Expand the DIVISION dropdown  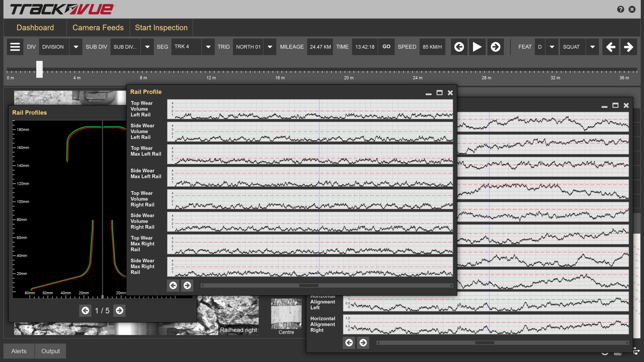[x=76, y=47]
